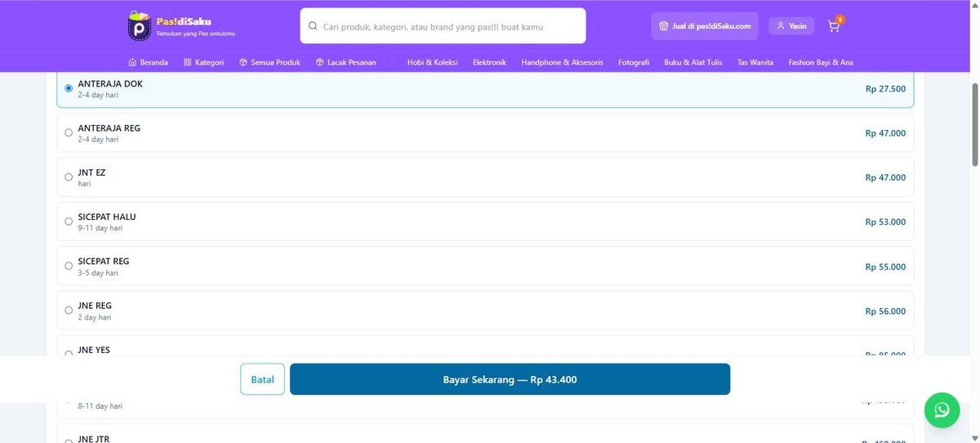Open Kategori menu

[203, 62]
